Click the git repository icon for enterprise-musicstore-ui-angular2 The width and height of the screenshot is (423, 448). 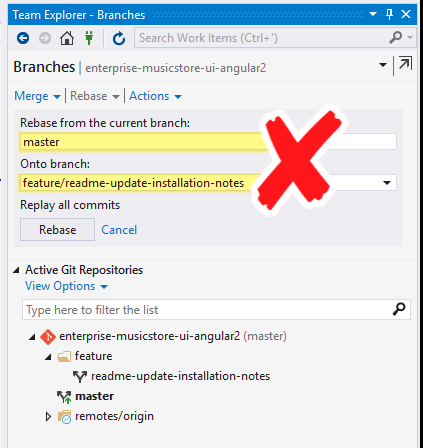coord(48,337)
